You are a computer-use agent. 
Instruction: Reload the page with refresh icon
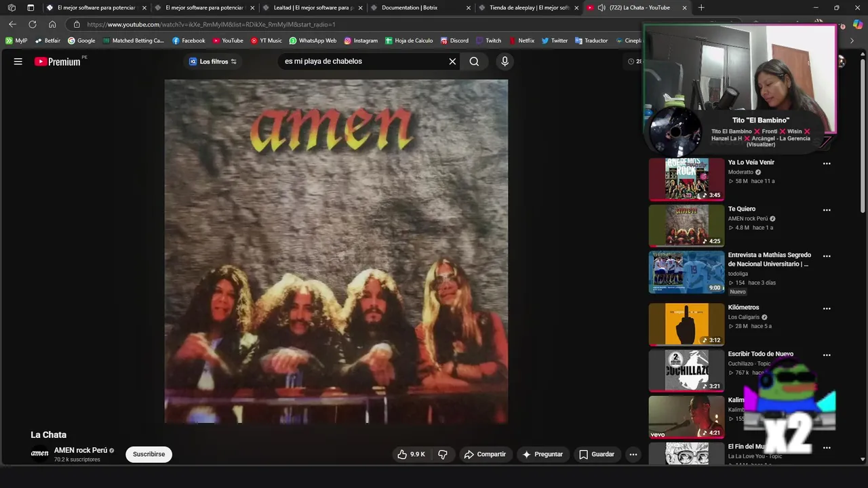click(32, 24)
